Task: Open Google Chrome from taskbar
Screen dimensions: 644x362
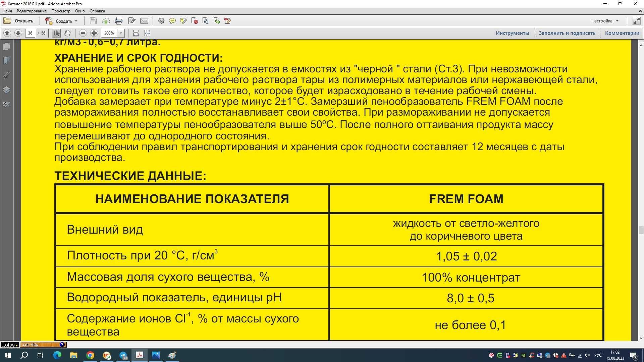Action: point(90,355)
